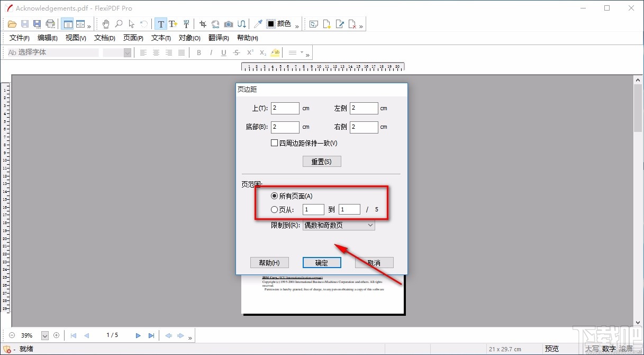Select the Crop pages tool
644x355 pixels.
(x=203, y=24)
